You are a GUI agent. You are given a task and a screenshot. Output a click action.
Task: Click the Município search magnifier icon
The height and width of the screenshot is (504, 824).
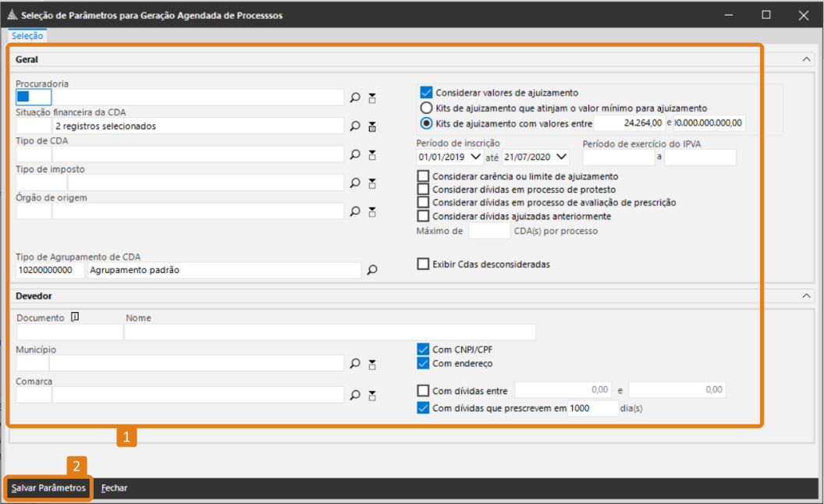355,364
